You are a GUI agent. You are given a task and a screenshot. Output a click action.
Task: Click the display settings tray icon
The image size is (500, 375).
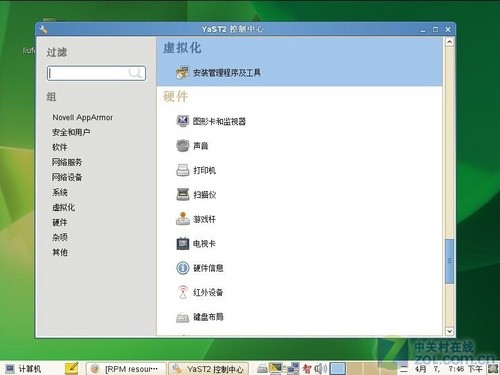click(276, 368)
